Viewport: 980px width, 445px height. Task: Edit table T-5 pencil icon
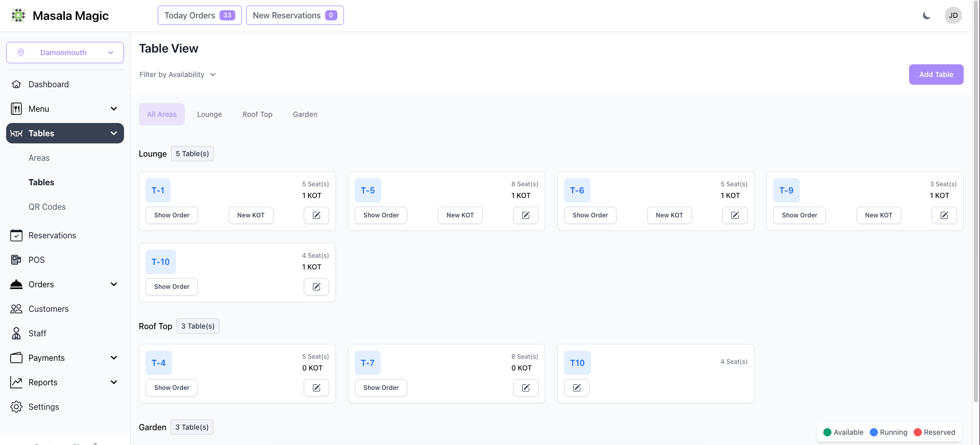526,215
